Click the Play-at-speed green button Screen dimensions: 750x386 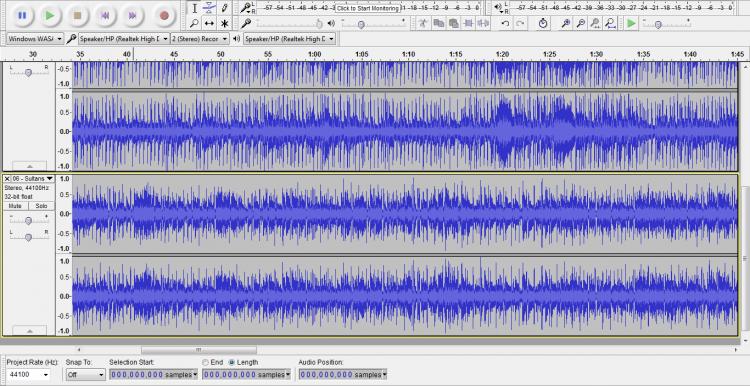(x=632, y=23)
